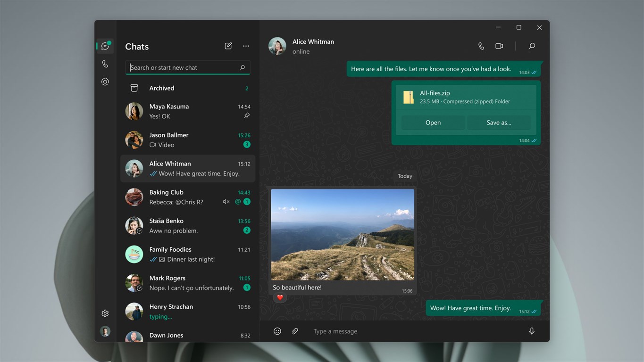Search within the conversation using magnifier icon
644x362 pixels.
pyautogui.click(x=532, y=46)
